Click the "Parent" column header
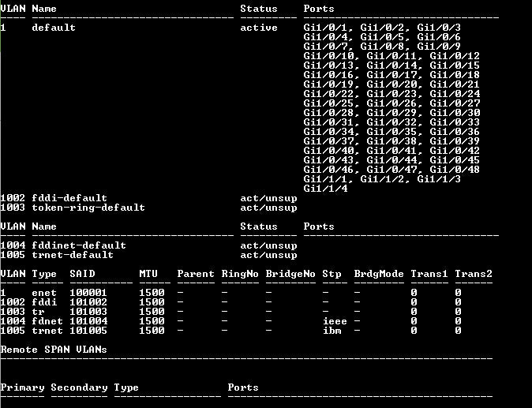 tap(196, 274)
